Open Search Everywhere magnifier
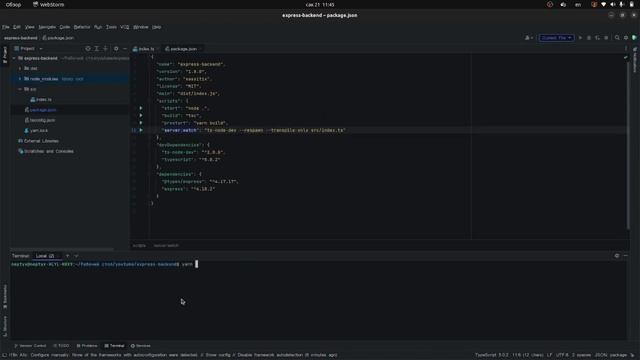Screen dimensions: 640x360 pyautogui.click(x=617, y=38)
